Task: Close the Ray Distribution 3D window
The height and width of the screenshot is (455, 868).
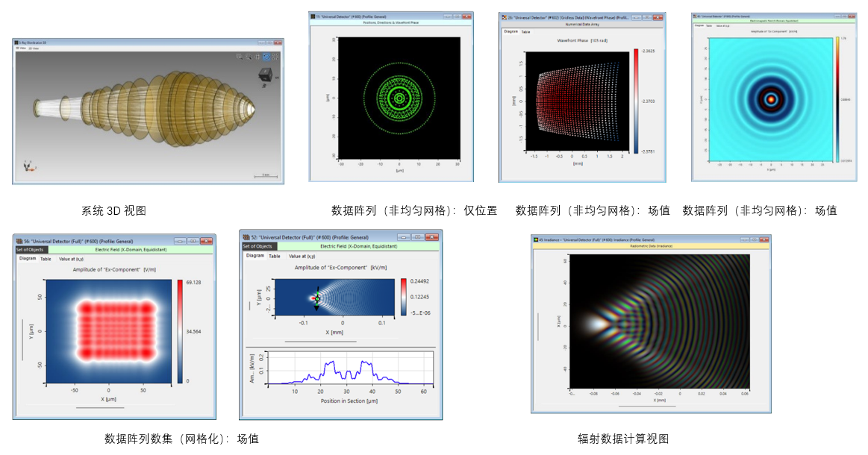Action: tap(278, 43)
